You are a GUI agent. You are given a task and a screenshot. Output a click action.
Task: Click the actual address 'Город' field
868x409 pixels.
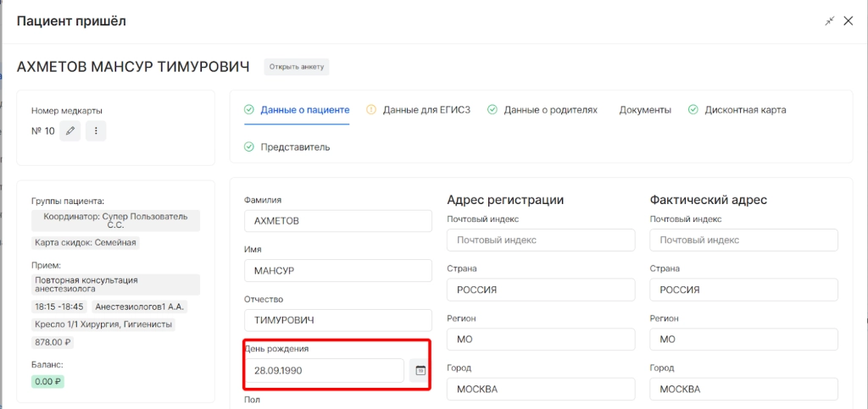743,390
